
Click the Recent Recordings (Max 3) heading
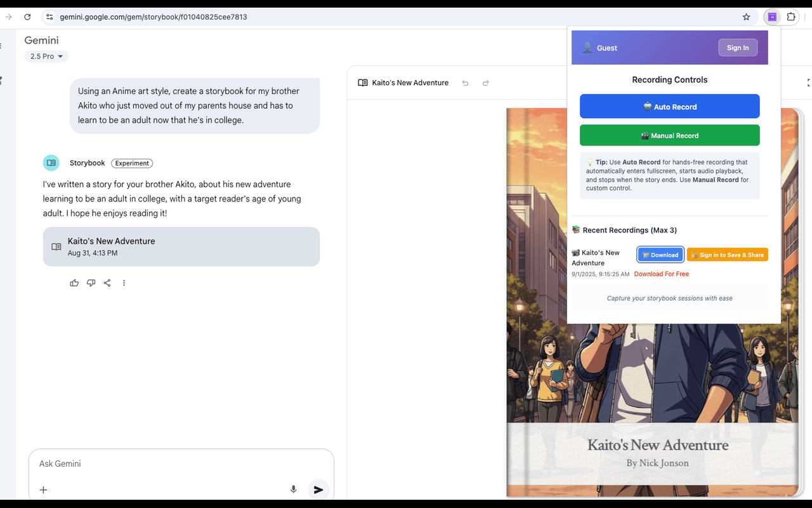629,230
